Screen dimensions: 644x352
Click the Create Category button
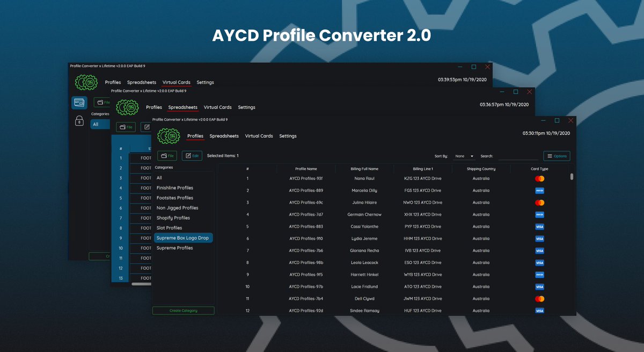(x=184, y=311)
